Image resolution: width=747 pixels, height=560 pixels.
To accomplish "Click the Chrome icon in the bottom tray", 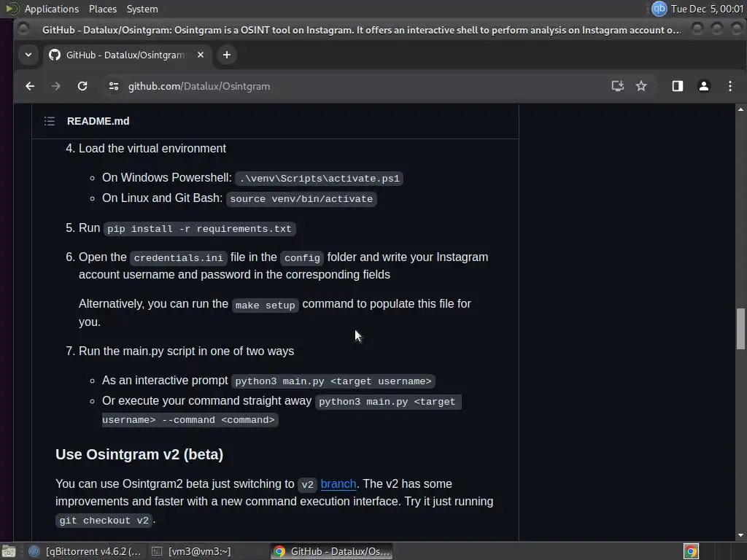I will (x=691, y=551).
